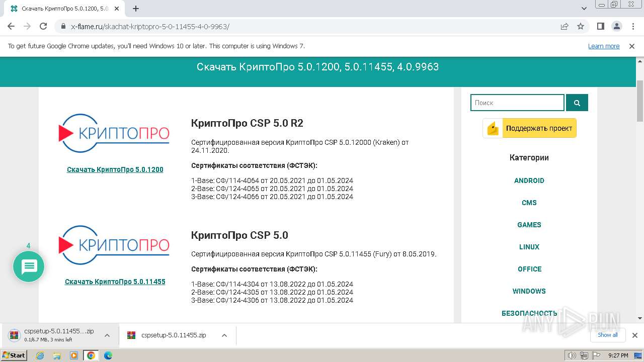This screenshot has height=362, width=644.
Task: Expand options for cspsetup-5.0.11455.zip
Action: [x=224, y=335]
